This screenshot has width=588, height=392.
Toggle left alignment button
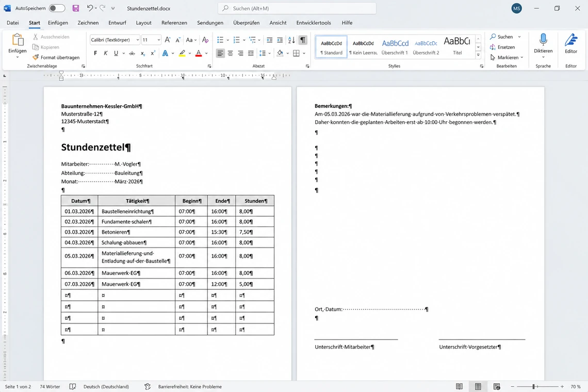point(220,53)
